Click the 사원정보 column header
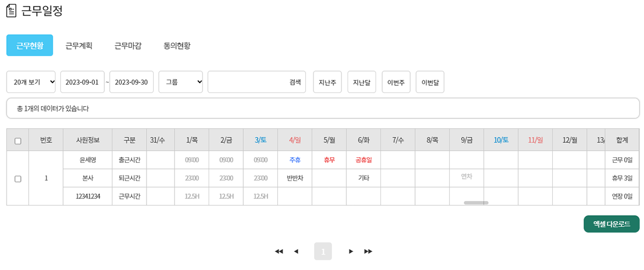This screenshot has height=270, width=644. (x=87, y=140)
